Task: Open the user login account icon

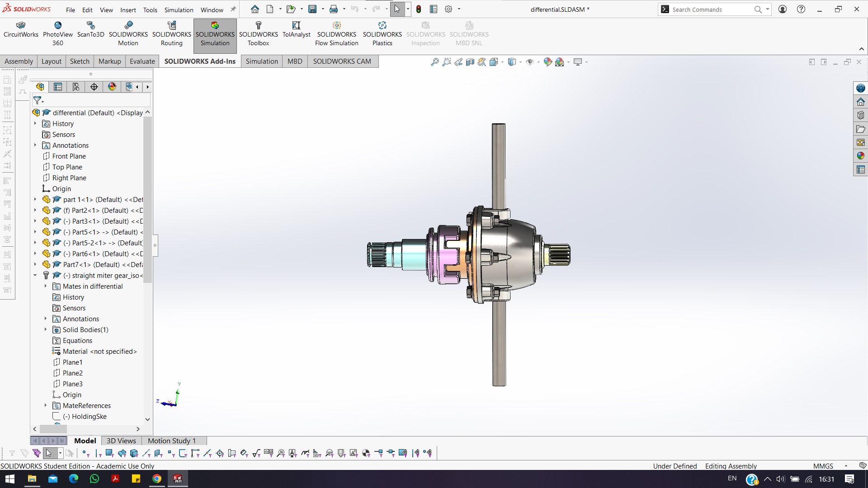Action: 783,9
